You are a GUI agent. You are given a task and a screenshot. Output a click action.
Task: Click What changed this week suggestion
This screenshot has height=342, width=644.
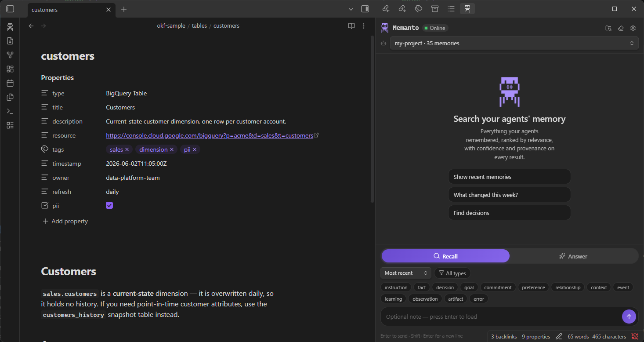point(509,195)
